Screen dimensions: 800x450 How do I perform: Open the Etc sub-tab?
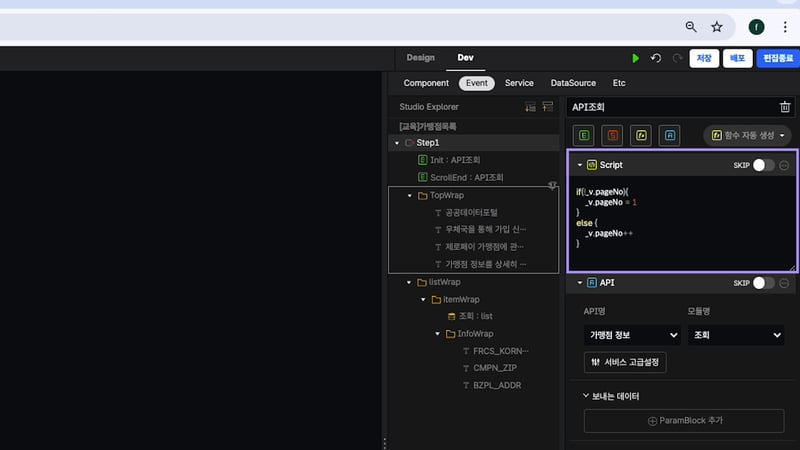619,83
